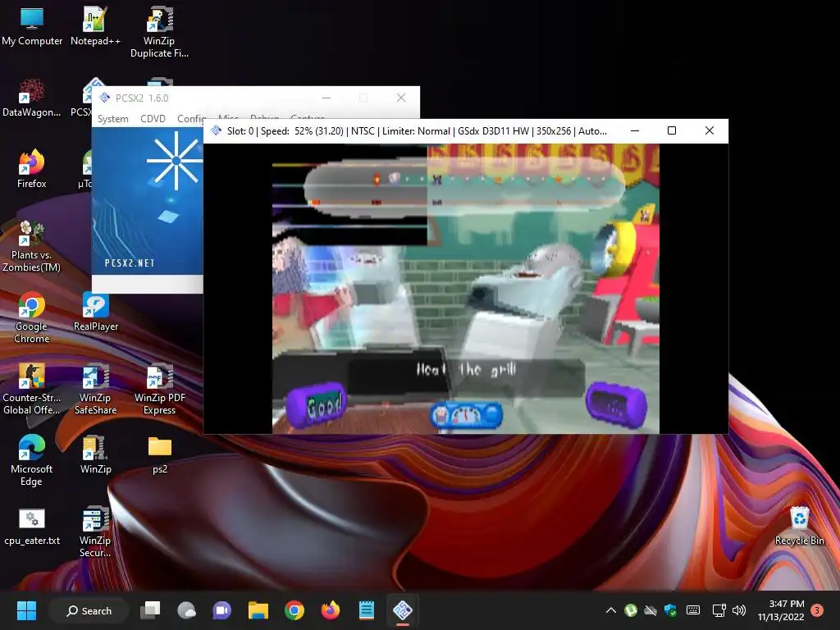Image resolution: width=840 pixels, height=630 pixels.
Task: Open the Windows Start menu
Action: [26, 610]
